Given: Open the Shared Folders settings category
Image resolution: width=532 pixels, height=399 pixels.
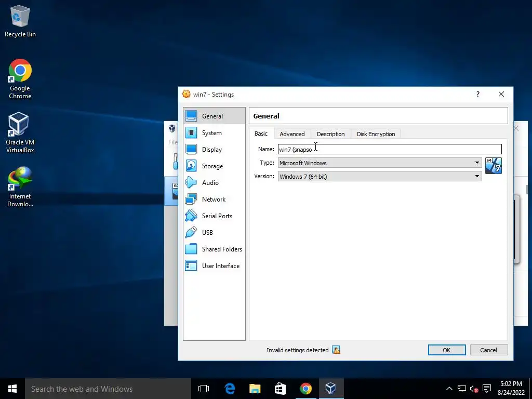Looking at the screenshot, I should [x=214, y=249].
